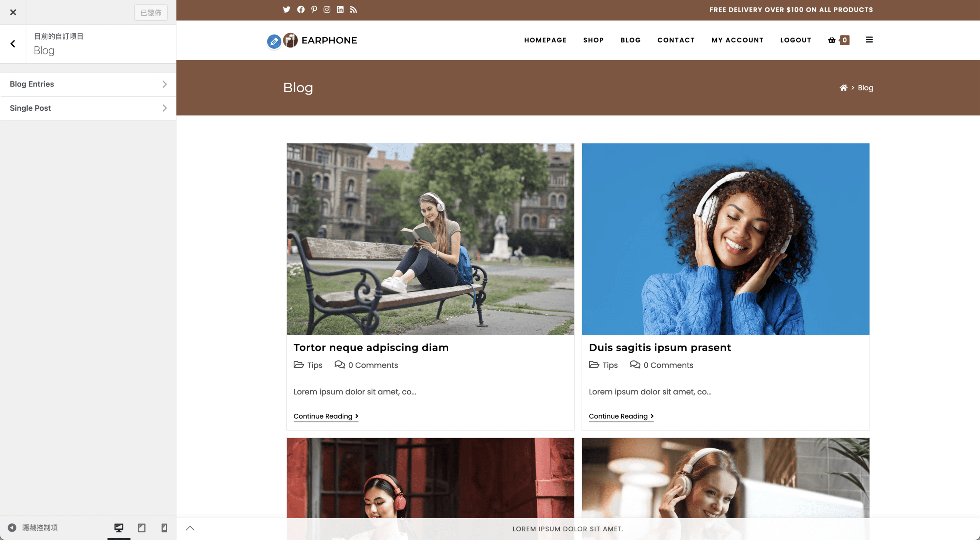Open the hamburger menu icon
Image resolution: width=980 pixels, height=540 pixels.
tap(869, 40)
